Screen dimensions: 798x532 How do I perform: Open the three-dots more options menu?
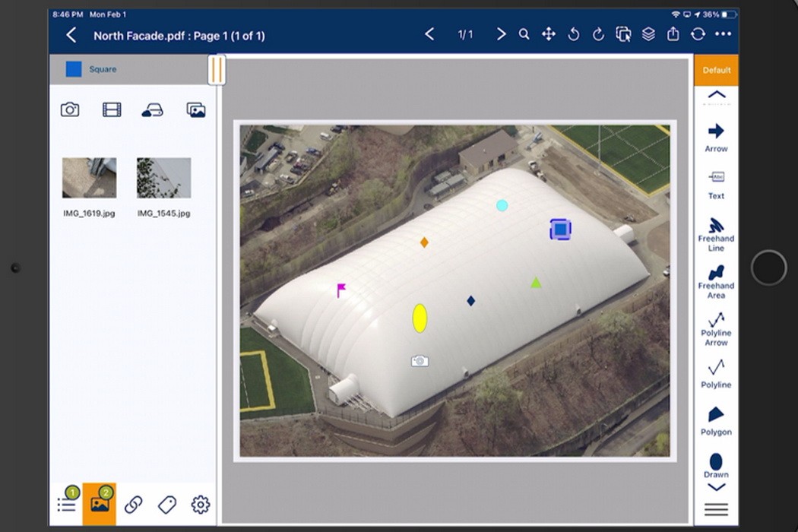point(723,35)
